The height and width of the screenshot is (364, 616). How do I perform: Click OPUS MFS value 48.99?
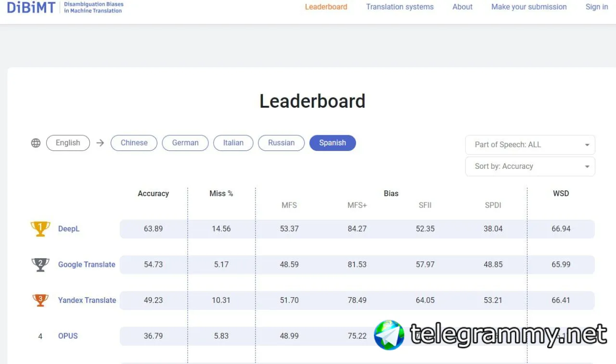pos(289,336)
